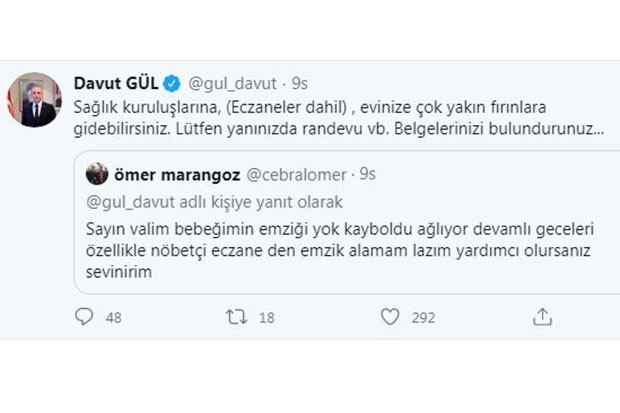Image resolution: width=620 pixels, height=413 pixels.
Task: Click the reply speech bubble icon
Action: click(84, 317)
